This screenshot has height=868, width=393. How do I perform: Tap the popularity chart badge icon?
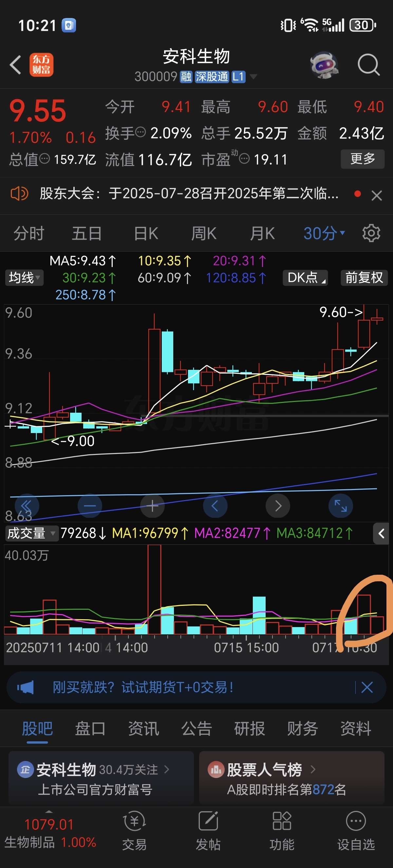tap(216, 769)
